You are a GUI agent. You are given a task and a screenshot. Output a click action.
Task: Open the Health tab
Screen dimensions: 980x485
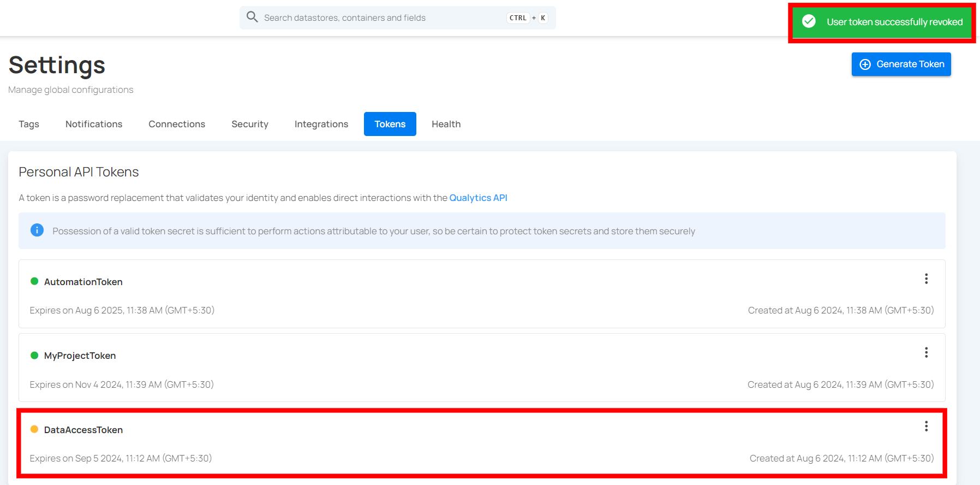446,124
